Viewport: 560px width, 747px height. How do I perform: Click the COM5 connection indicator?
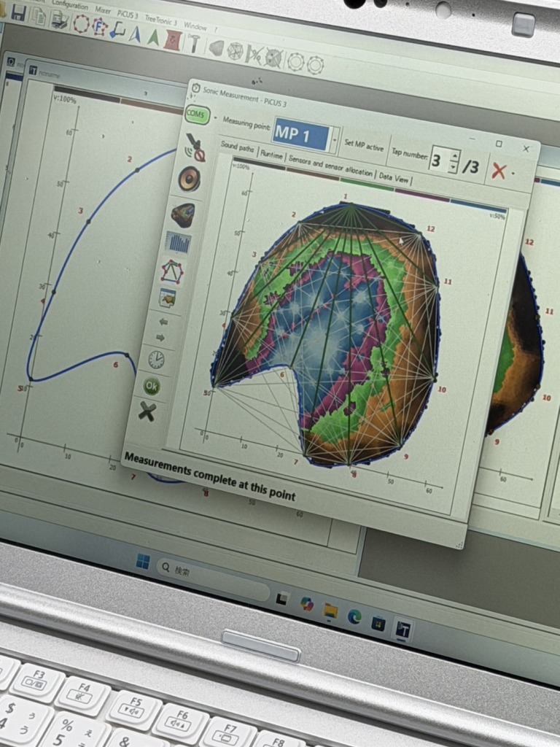197,115
